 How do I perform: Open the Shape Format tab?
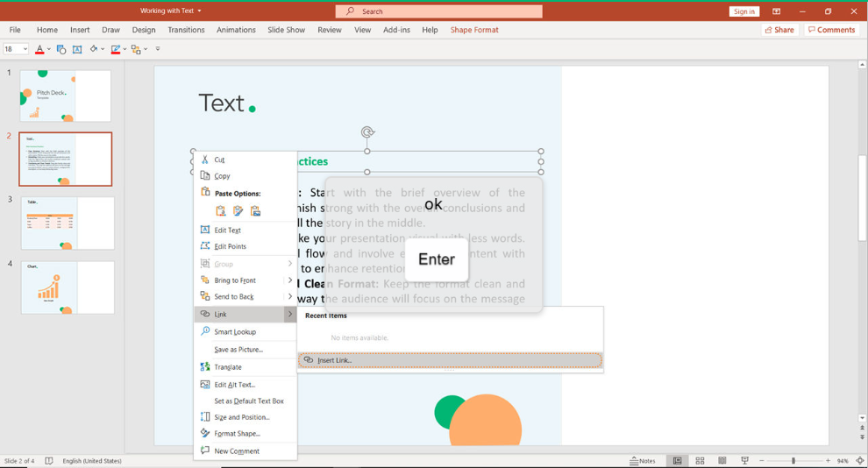pos(474,30)
